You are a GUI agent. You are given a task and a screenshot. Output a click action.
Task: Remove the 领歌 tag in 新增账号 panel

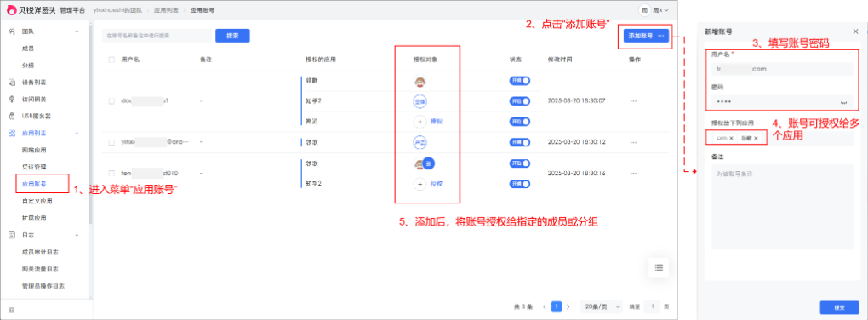tap(756, 138)
